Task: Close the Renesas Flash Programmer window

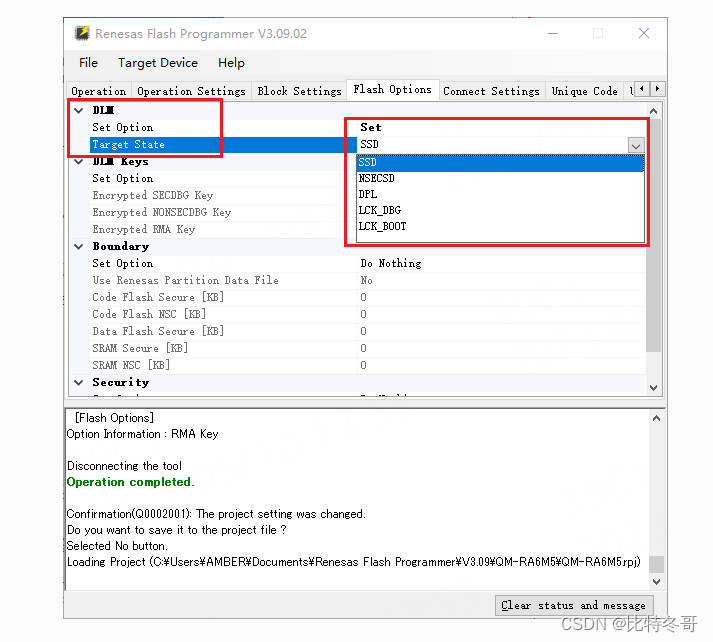Action: pyautogui.click(x=643, y=33)
